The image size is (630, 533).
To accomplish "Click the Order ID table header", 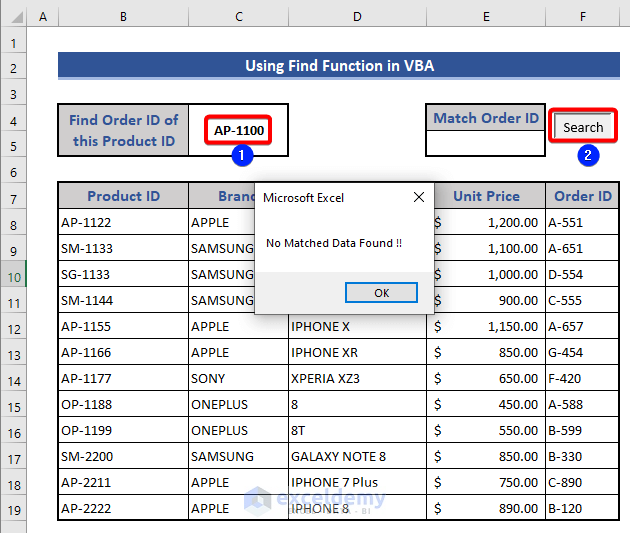I will 583,196.
